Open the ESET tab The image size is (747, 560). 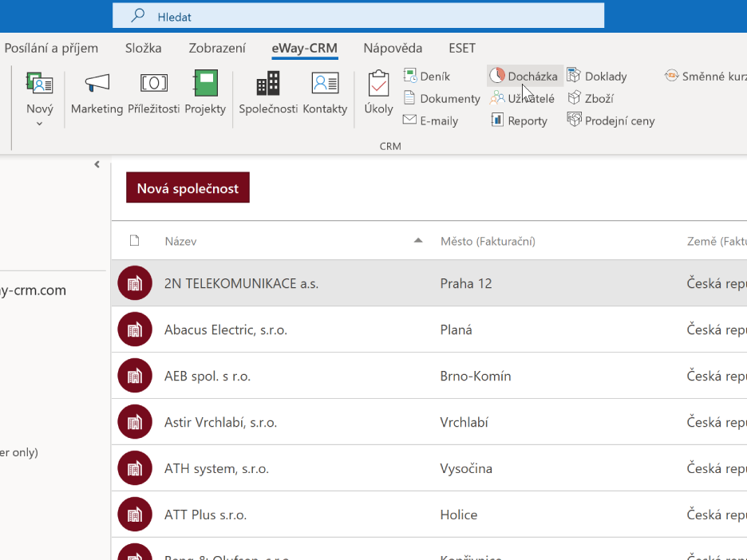[462, 48]
